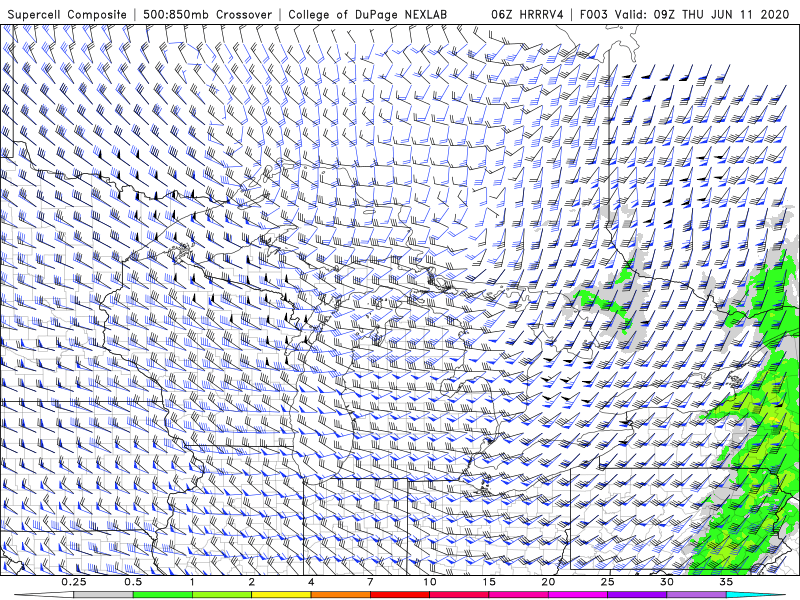Screen dimensions: 800x600
Task: Click the legend value 35
Action: tap(726, 582)
